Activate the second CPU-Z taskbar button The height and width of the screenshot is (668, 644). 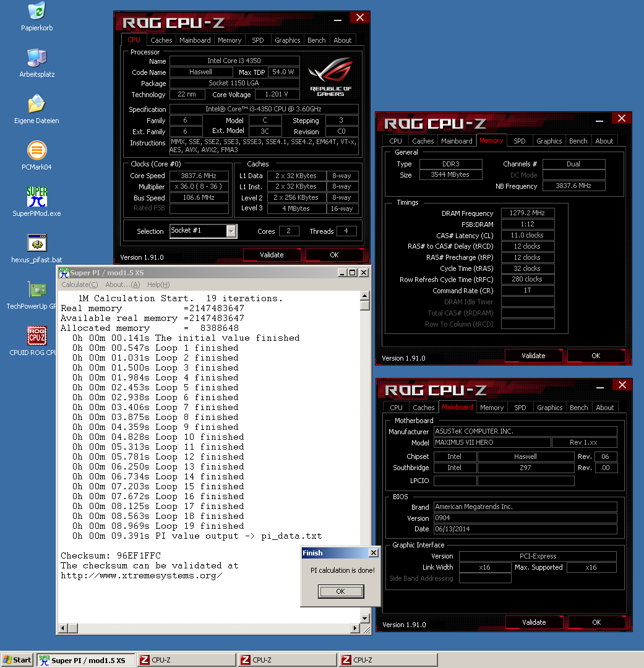click(288, 660)
